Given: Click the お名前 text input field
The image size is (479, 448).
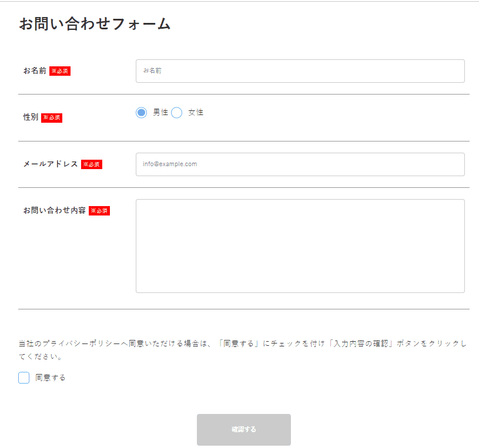Looking at the screenshot, I should point(300,71).
